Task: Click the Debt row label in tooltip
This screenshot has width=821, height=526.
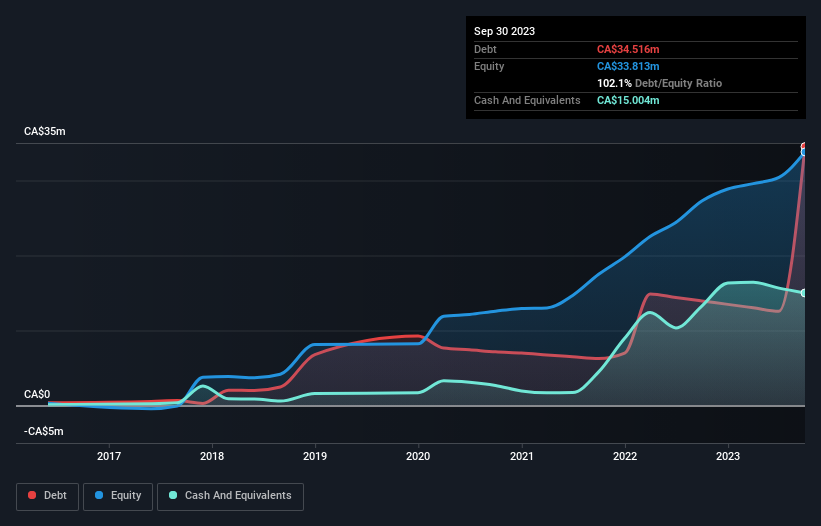Action: [485, 49]
